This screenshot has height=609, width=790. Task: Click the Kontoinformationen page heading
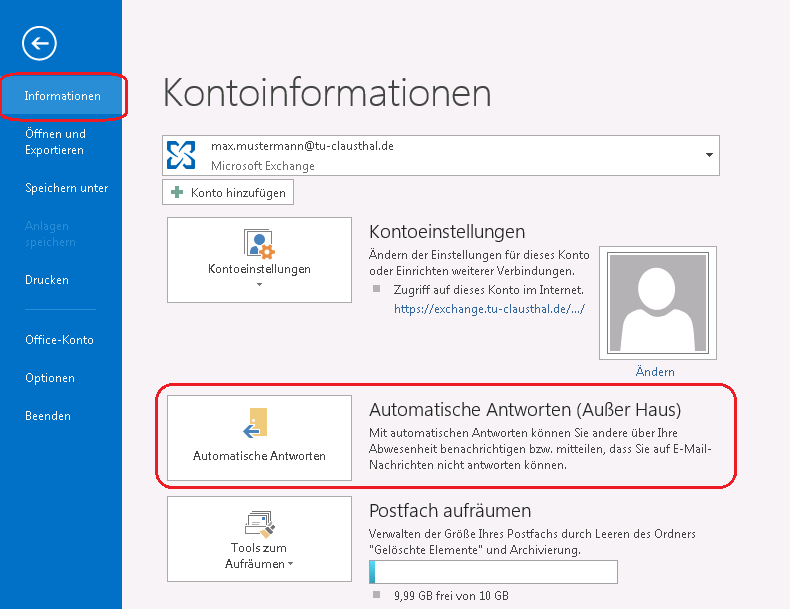[327, 93]
